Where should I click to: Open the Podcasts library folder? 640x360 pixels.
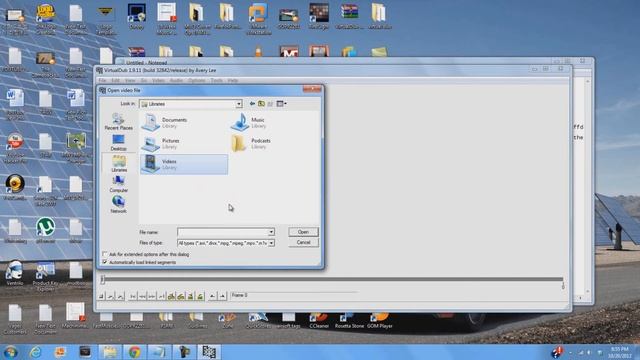coord(251,143)
